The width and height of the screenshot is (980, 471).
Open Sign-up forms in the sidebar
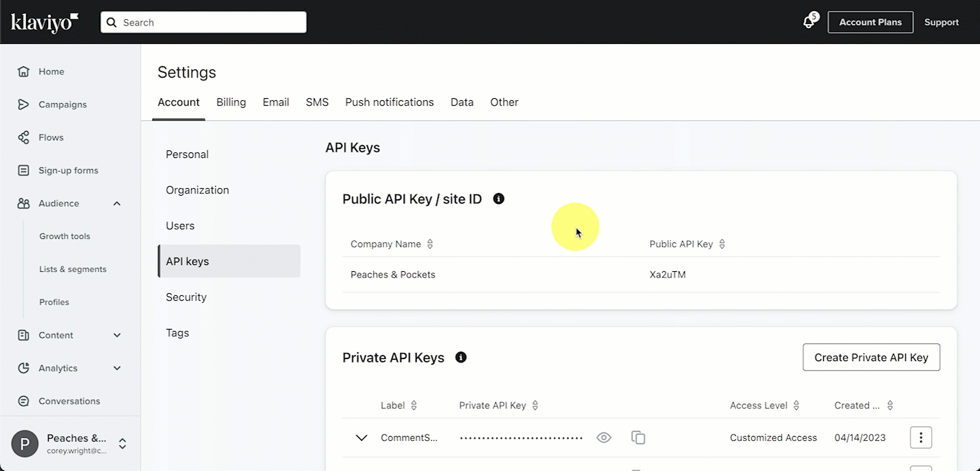pos(70,170)
